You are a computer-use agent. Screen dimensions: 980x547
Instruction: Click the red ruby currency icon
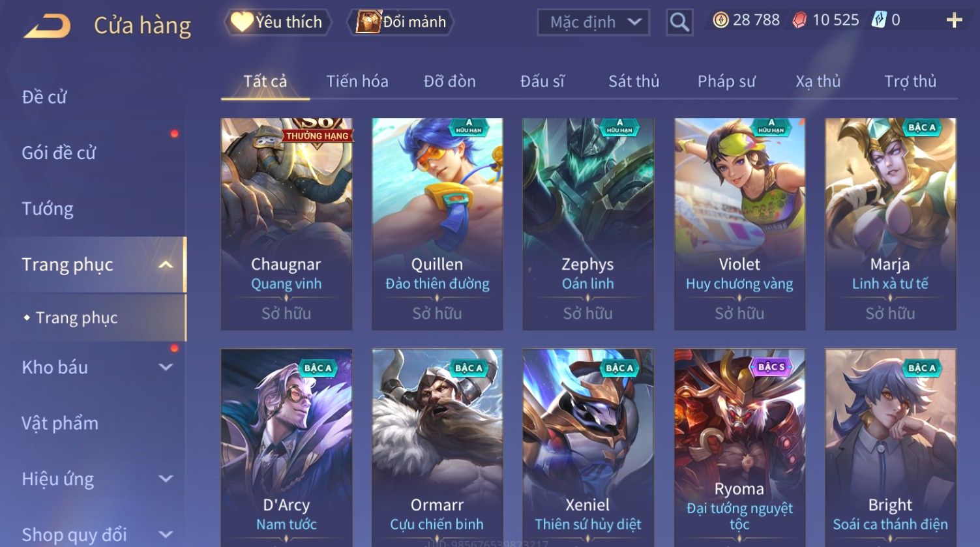click(799, 21)
